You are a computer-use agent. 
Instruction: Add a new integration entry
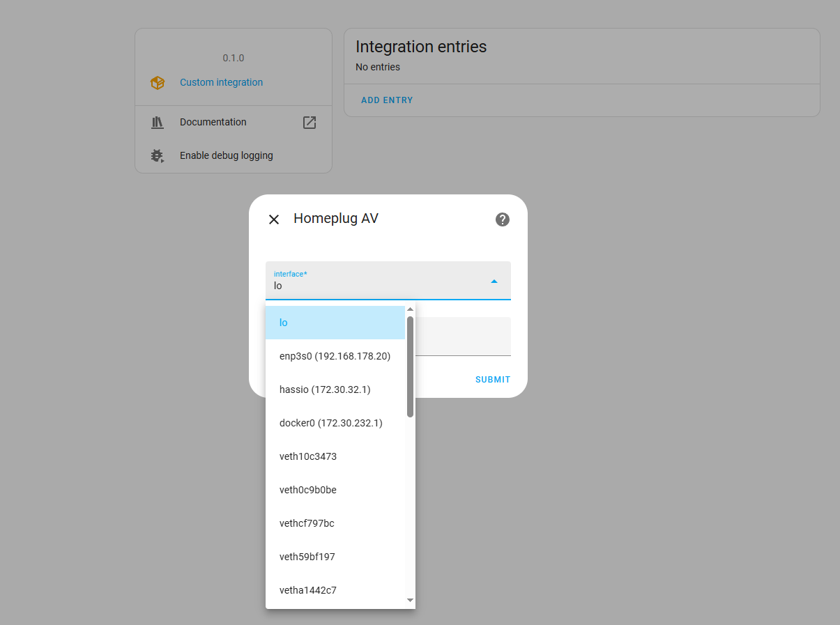tap(387, 100)
